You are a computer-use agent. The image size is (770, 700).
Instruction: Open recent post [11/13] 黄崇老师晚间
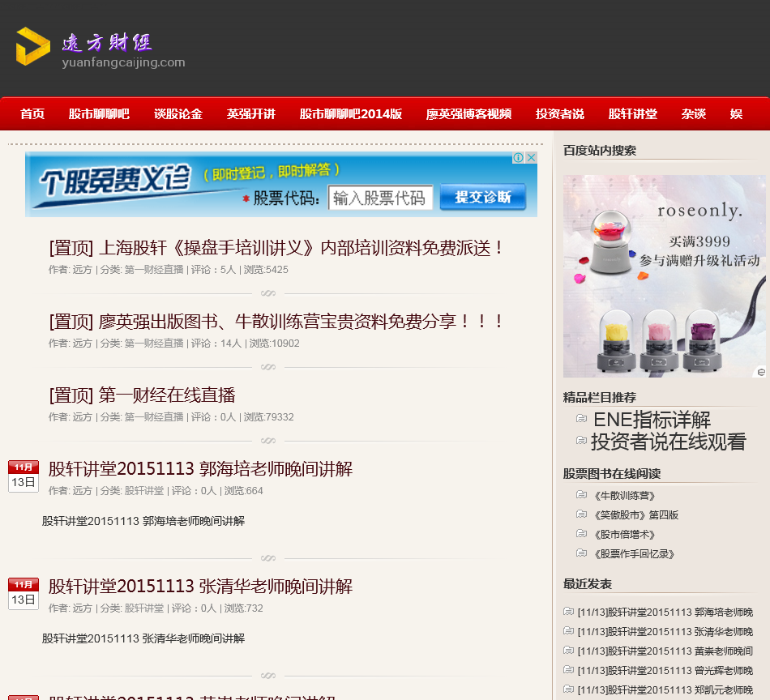[665, 651]
